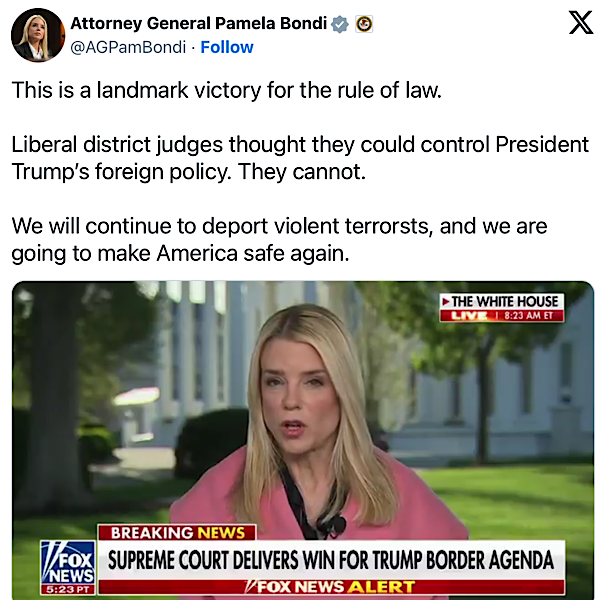Click the government affiliation seal badge
The image size is (600, 600).
tap(364, 24)
